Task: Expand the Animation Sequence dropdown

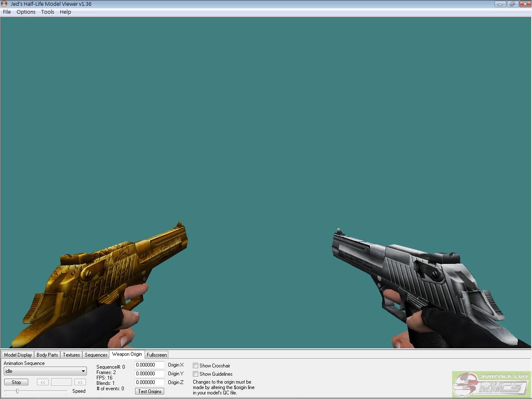Action: pyautogui.click(x=83, y=371)
